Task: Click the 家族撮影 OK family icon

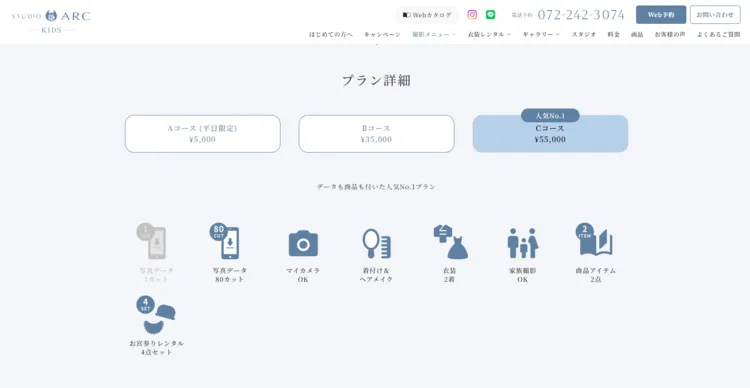Action: 523,243
